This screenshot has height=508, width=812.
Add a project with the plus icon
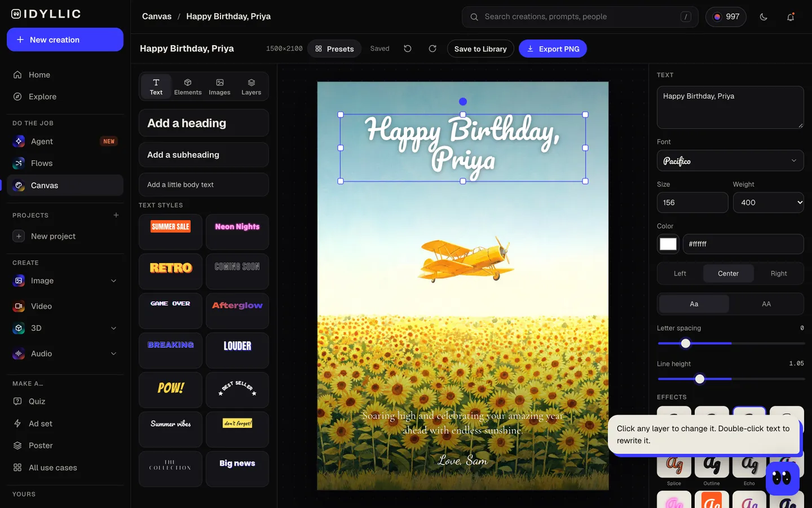coord(116,215)
